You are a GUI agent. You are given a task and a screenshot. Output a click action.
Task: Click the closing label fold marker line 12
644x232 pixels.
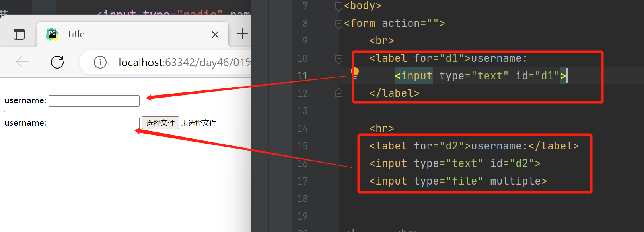pos(339,93)
